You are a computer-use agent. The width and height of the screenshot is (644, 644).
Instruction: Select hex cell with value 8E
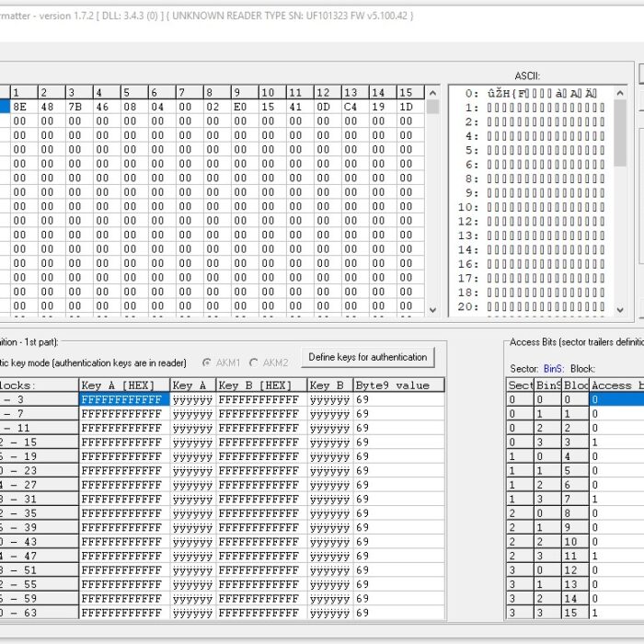24,107
